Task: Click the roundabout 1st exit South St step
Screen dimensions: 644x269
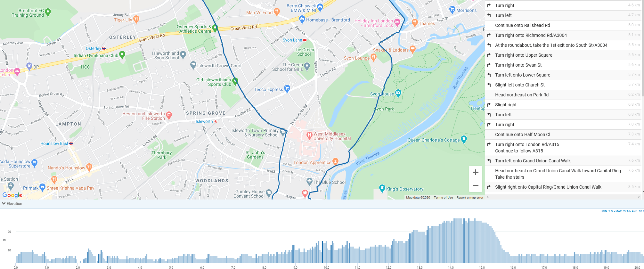Action: (x=564, y=45)
